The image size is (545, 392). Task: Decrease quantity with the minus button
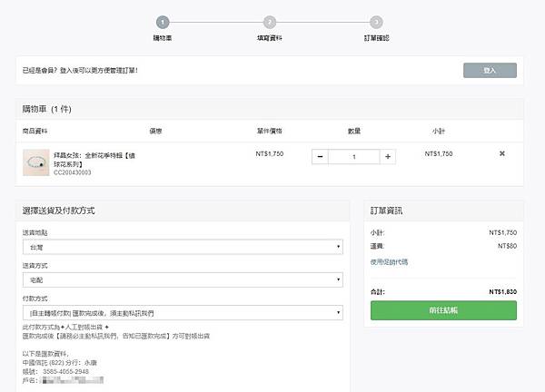(x=320, y=157)
